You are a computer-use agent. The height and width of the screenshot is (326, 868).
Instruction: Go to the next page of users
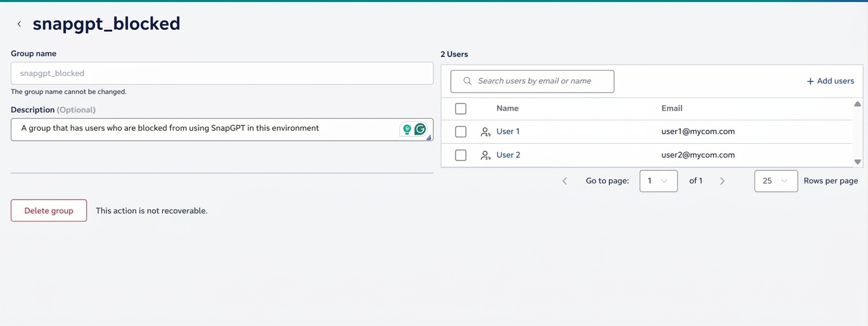point(722,181)
